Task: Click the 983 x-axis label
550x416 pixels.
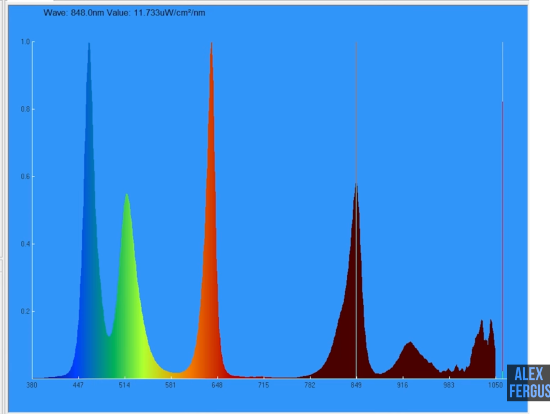Action: click(x=449, y=385)
